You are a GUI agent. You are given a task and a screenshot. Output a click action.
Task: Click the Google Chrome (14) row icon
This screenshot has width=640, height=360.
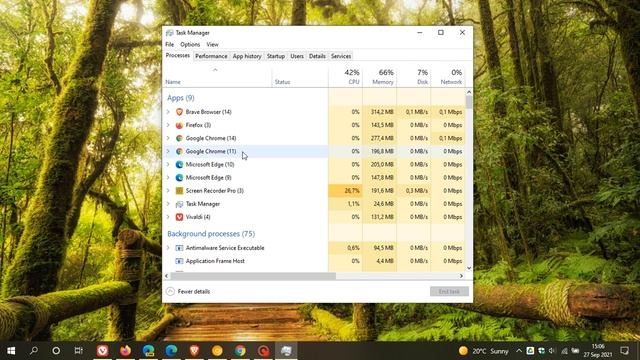click(179, 138)
